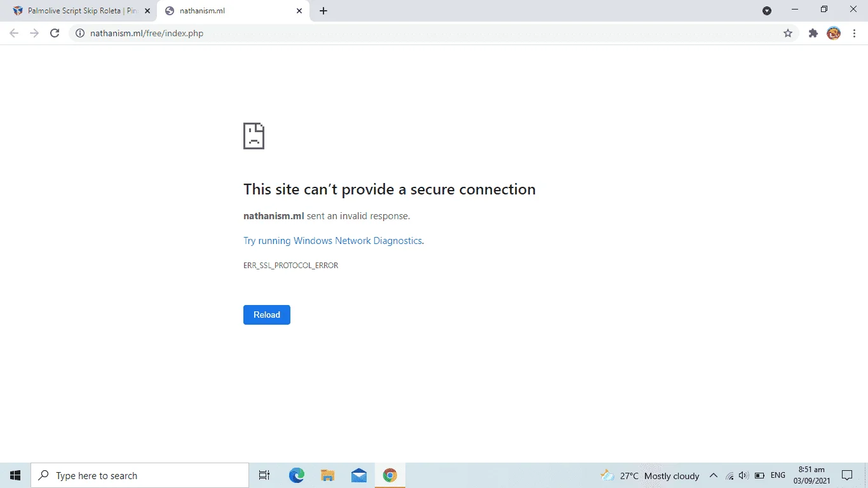The height and width of the screenshot is (488, 868).
Task: Click the ENG language indicator
Action: (778, 475)
